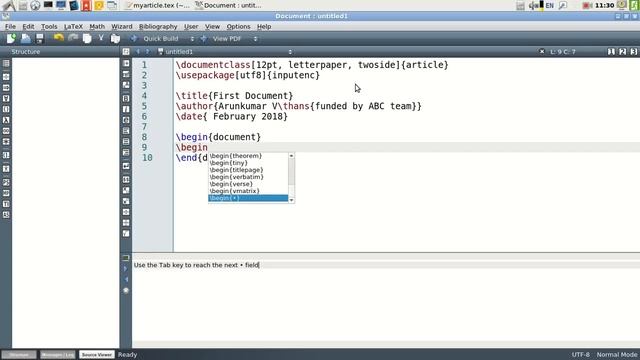Go to previous document with back arrow
Screen dimensions: 640x360
[138, 51]
